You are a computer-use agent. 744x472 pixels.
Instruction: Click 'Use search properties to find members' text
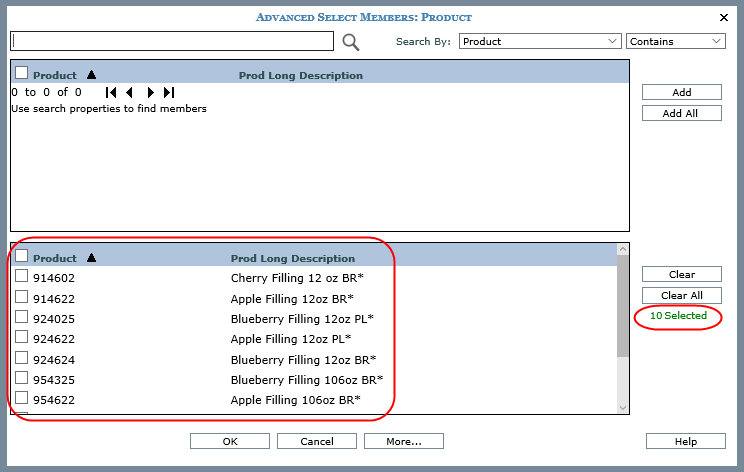[x=109, y=109]
